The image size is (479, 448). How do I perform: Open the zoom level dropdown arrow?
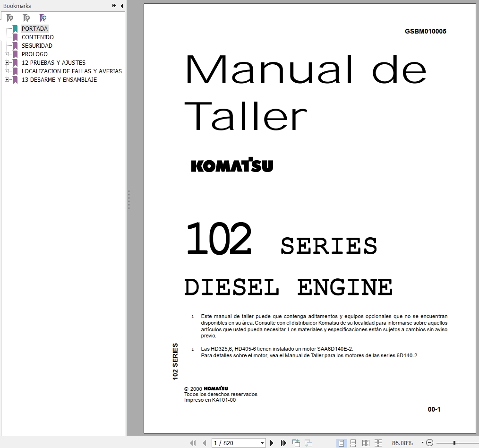tap(422, 442)
